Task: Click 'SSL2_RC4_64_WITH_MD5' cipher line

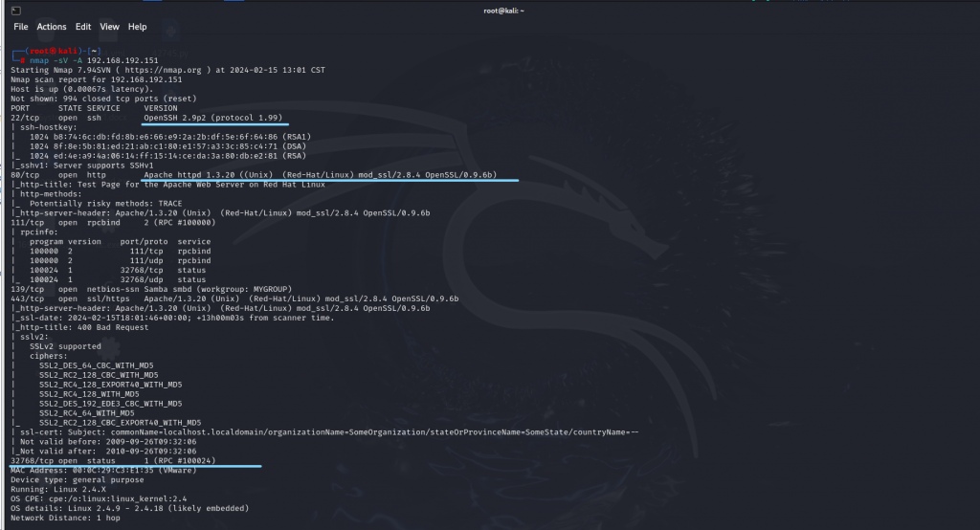Action: (87, 413)
